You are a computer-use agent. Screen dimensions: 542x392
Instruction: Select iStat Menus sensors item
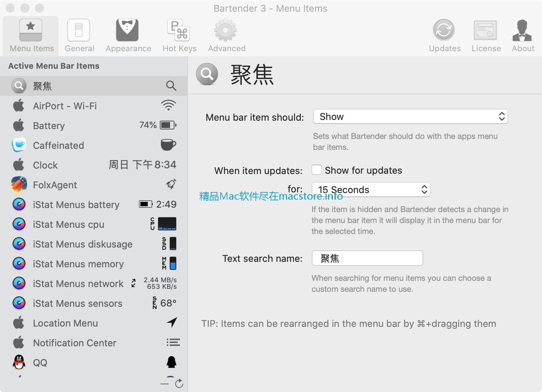click(94, 303)
